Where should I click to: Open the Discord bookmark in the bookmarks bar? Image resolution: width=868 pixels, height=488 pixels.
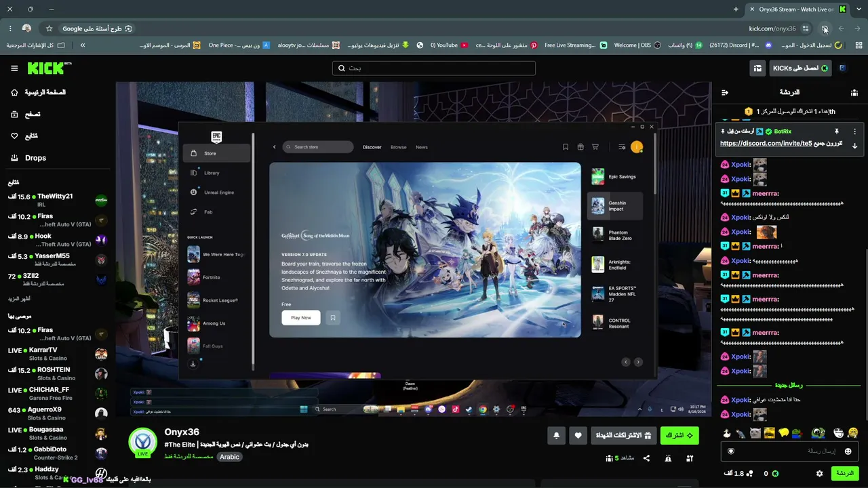coord(741,45)
